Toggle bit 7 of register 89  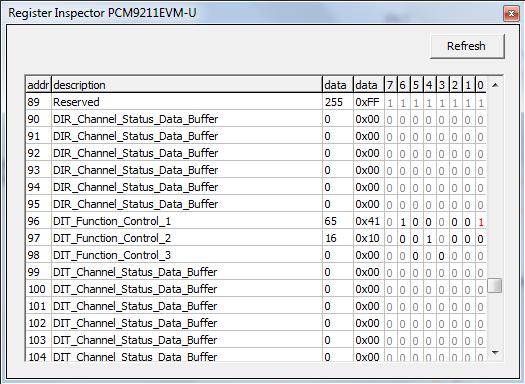(390, 103)
